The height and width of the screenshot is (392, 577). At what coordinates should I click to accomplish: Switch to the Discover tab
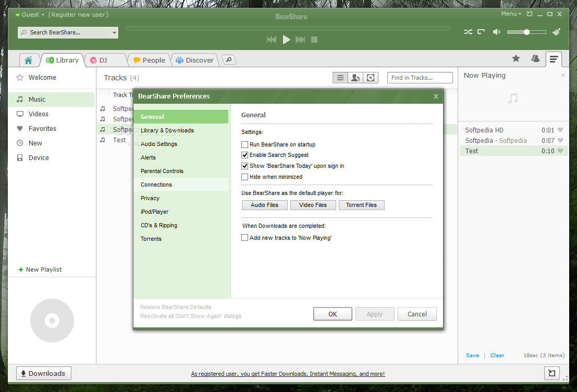point(195,60)
